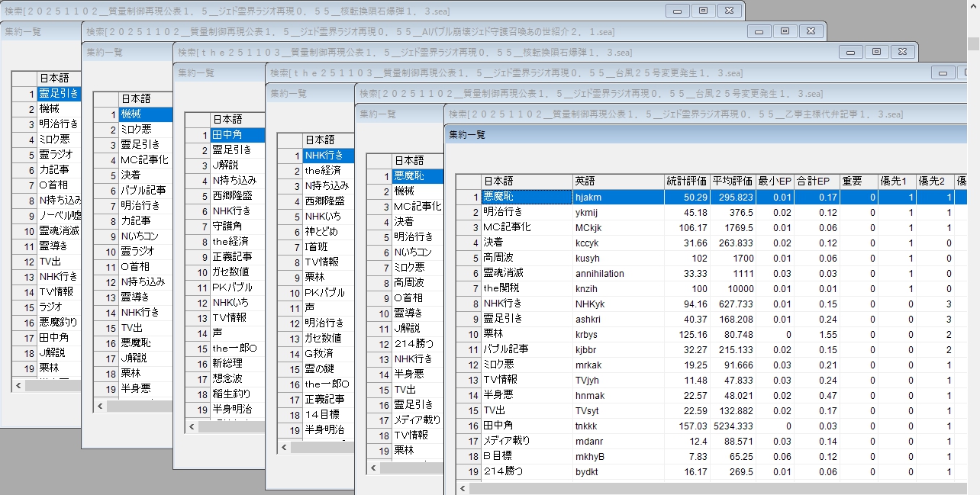
Task: Click the hjakm cell in the selected row
Action: tap(617, 197)
